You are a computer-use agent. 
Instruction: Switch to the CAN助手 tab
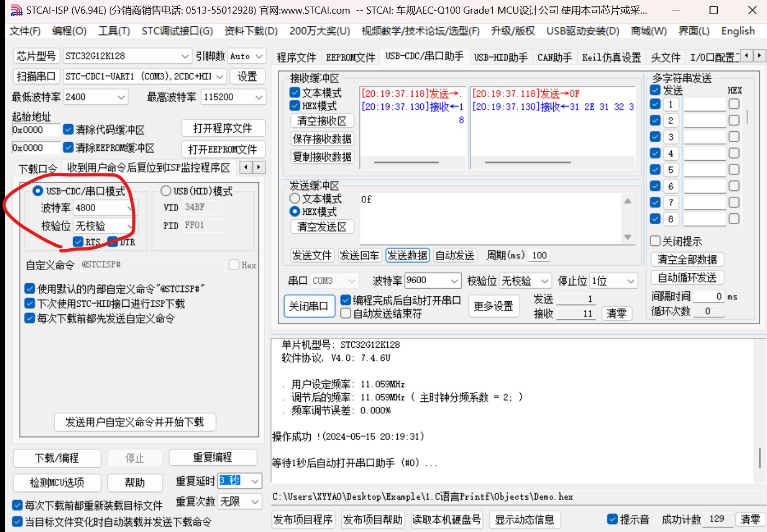[554, 57]
